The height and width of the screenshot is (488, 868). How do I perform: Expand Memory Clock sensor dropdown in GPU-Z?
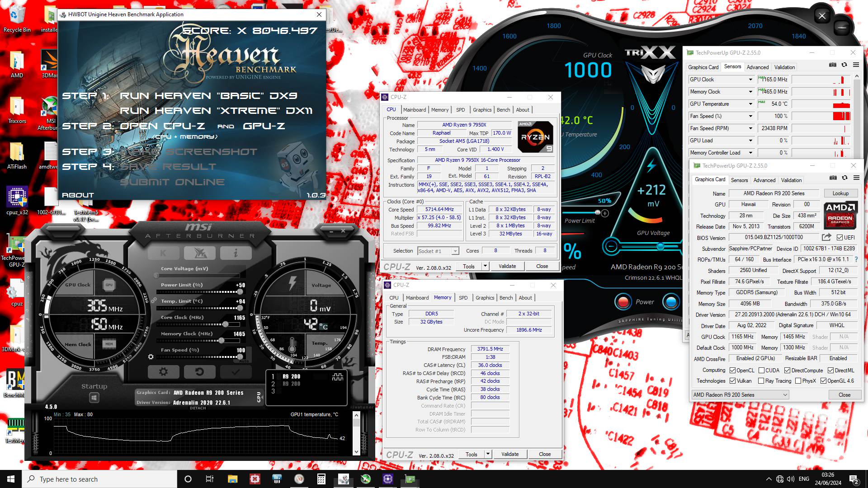pyautogui.click(x=750, y=92)
